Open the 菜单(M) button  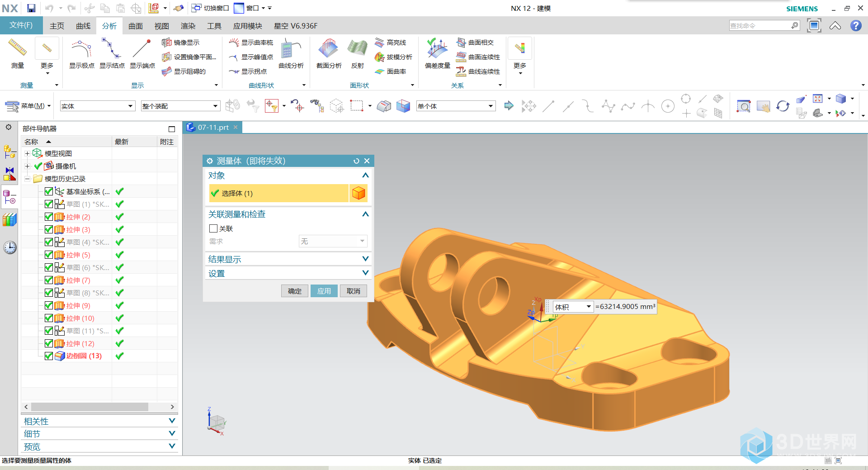tap(28, 106)
